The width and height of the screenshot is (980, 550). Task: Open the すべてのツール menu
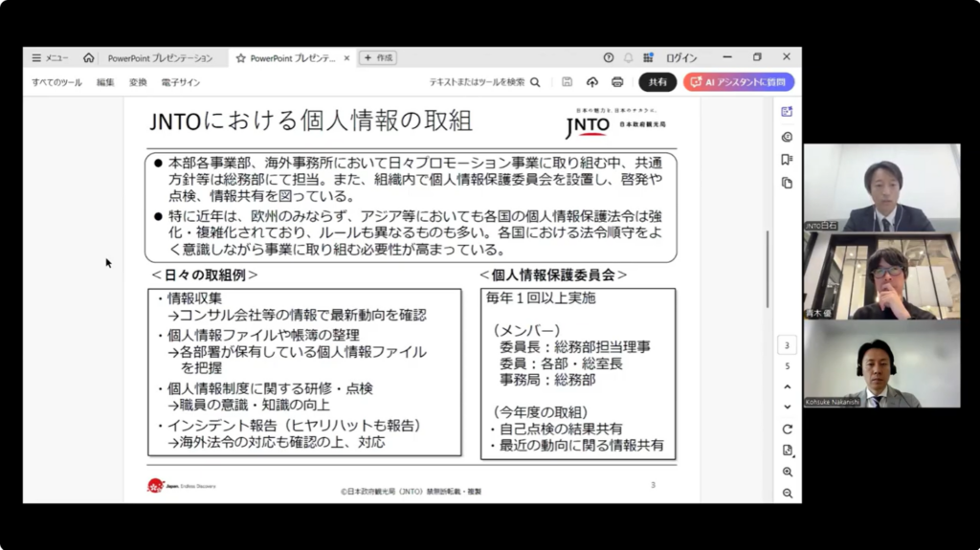pyautogui.click(x=56, y=82)
